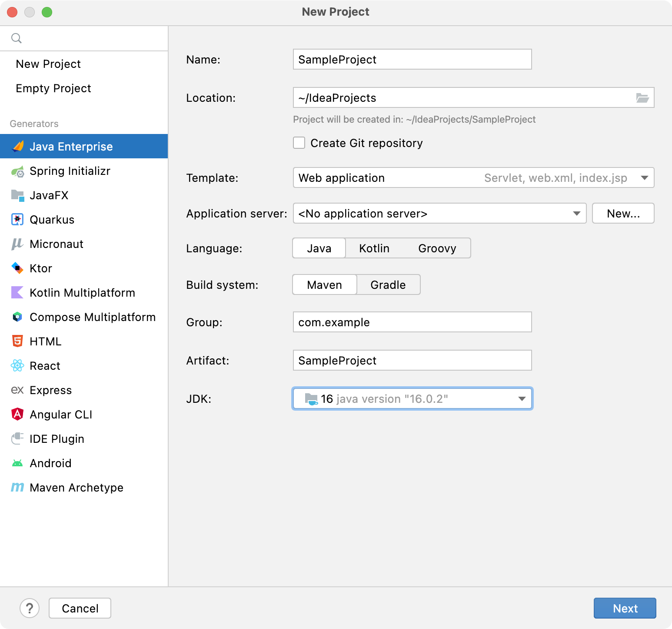Click the Express ex icon

(x=17, y=390)
